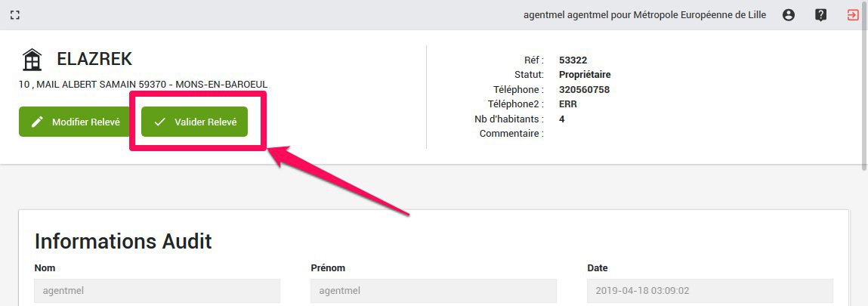
Task: Click the red logout icon
Action: coord(853,15)
